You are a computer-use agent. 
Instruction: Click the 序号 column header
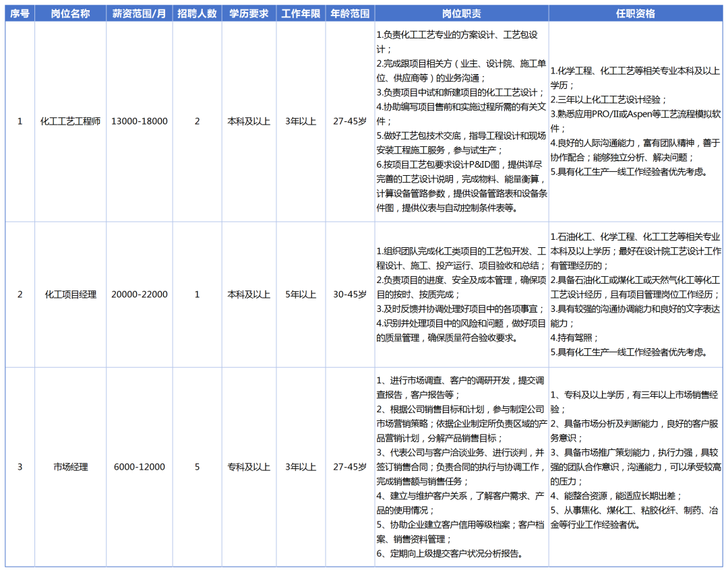click(20, 13)
